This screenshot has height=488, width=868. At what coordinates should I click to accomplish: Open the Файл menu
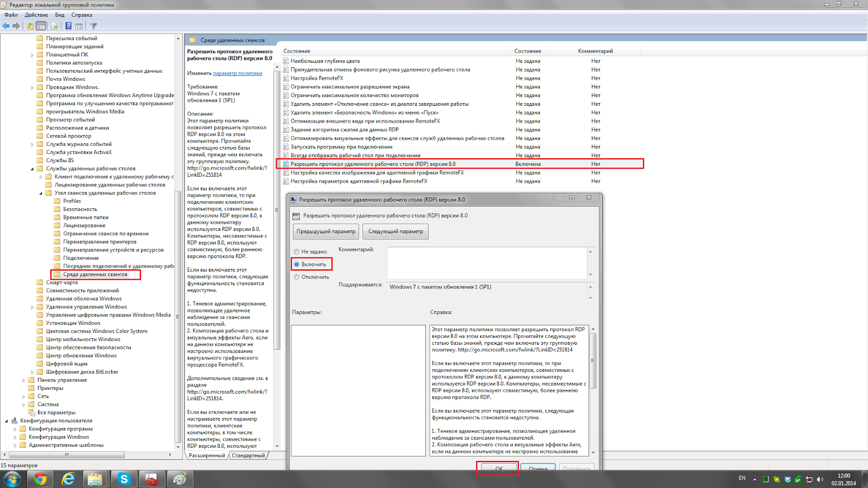pos(11,15)
